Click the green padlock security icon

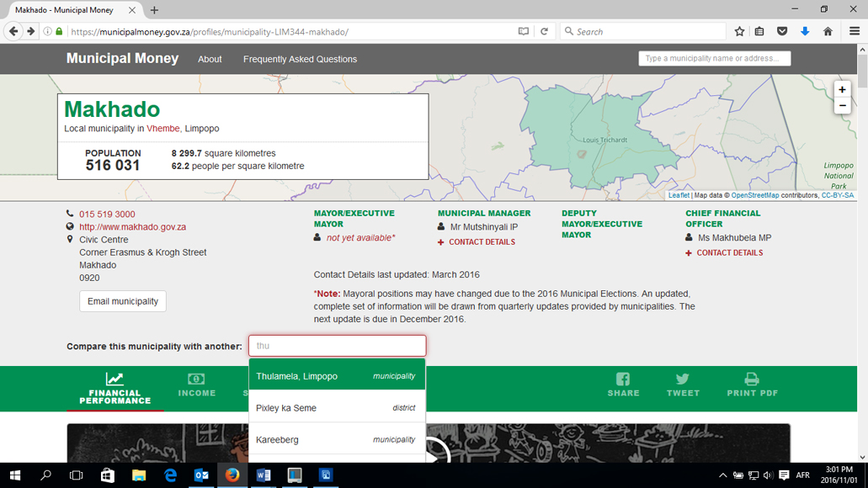click(59, 31)
